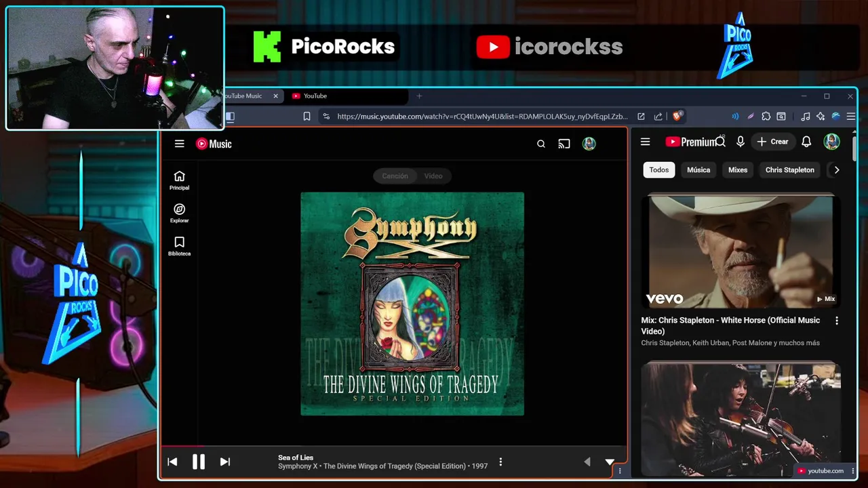Select the Música filter chip

698,170
